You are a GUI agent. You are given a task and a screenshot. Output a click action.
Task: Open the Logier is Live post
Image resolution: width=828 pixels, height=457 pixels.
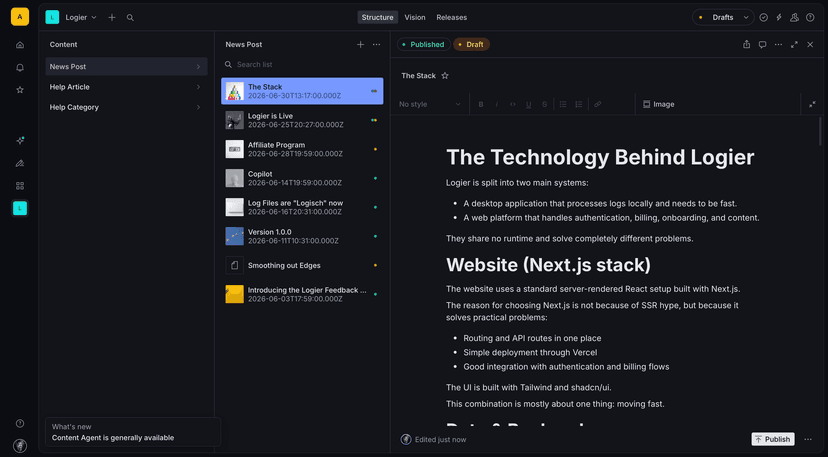point(302,120)
